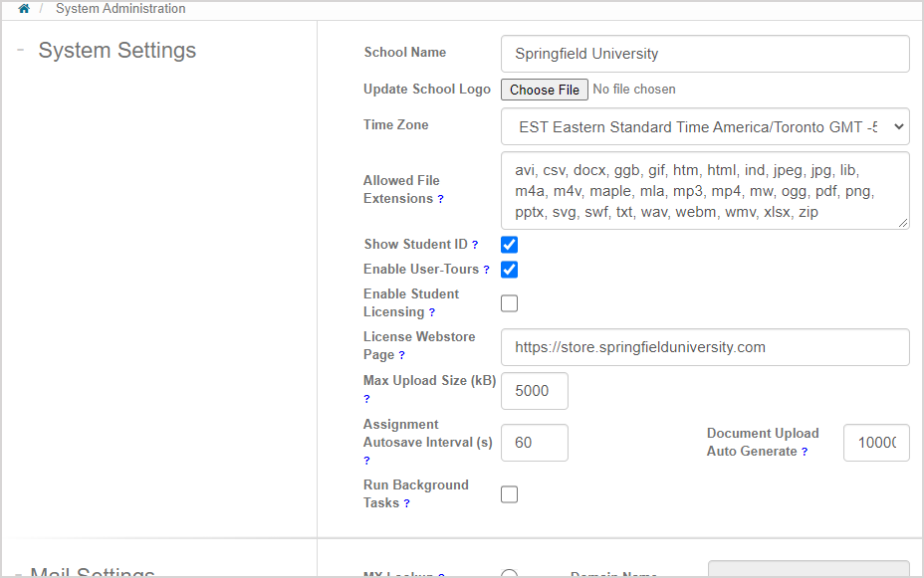The height and width of the screenshot is (578, 924).
Task: Enable the Student Licensing checkbox
Action: click(509, 303)
